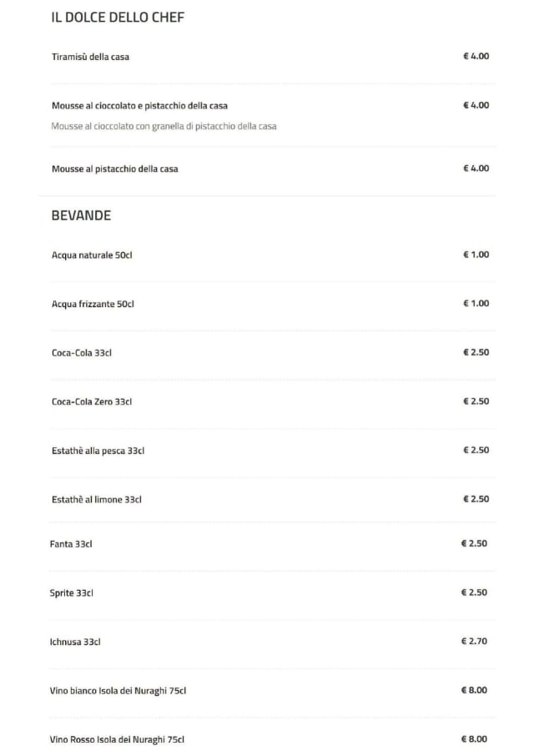Choose Estathè alla pesca 33cl
The height and width of the screenshot is (756, 534).
click(x=98, y=451)
